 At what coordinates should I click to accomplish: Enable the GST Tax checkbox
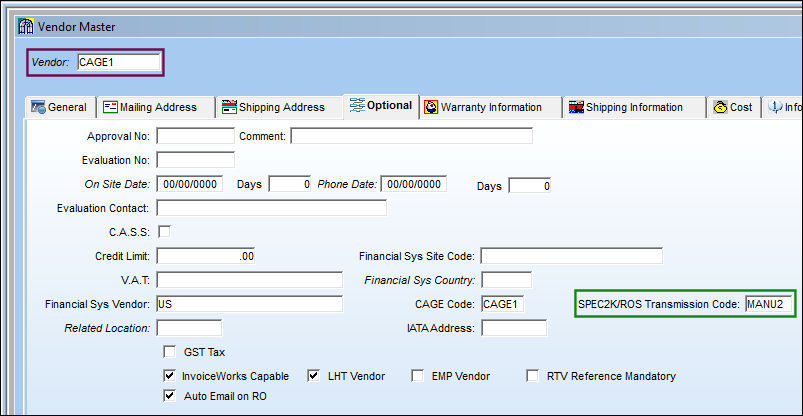pyautogui.click(x=169, y=352)
